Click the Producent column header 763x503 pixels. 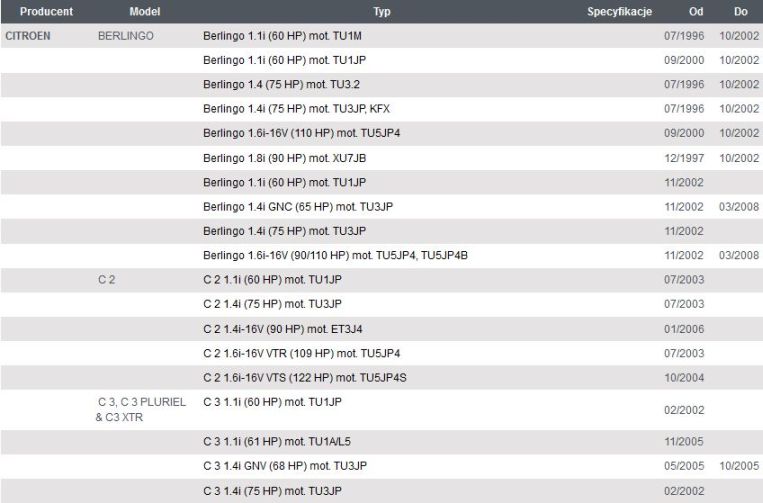click(46, 11)
